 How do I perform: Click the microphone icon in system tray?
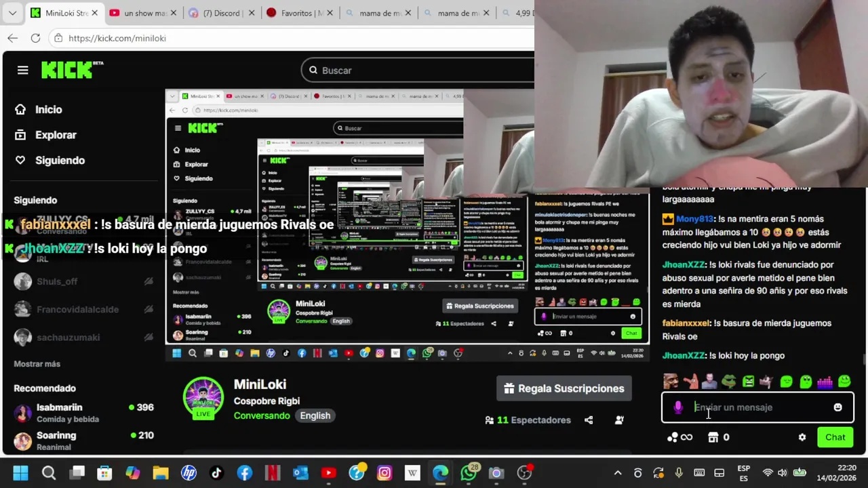click(679, 473)
